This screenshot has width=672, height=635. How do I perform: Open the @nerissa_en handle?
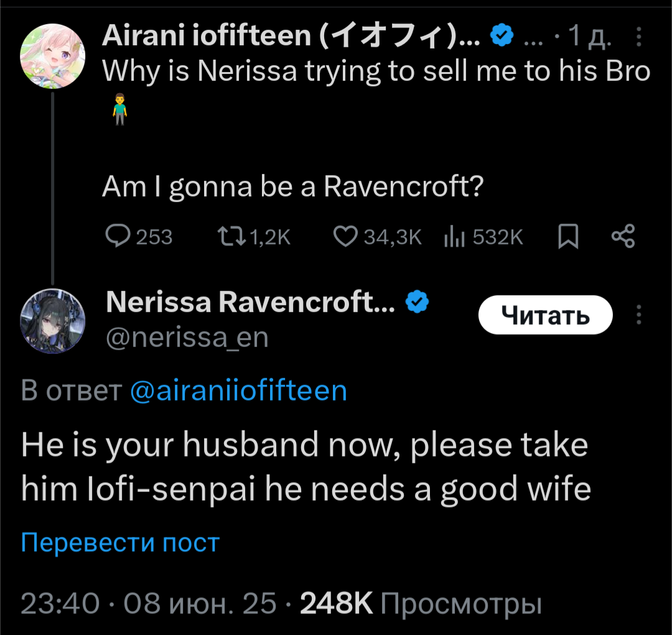coord(187,338)
